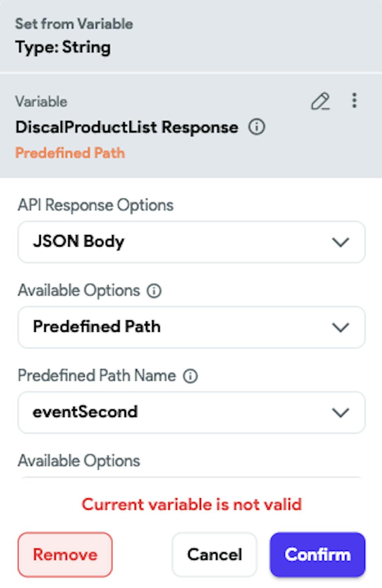Select the DiscalProductList Response variable name
This screenshot has height=588, width=382.
(x=127, y=127)
